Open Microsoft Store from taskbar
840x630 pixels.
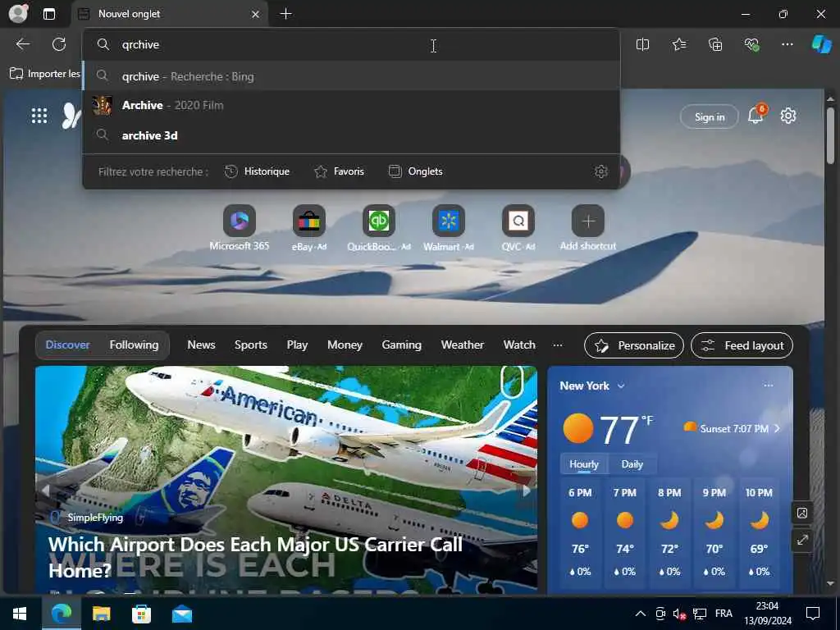[141, 614]
